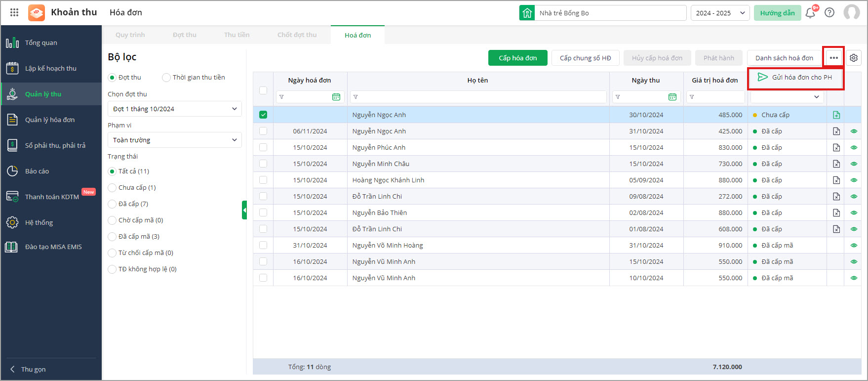Open the 2024 - 2025 school year dropdown

[720, 13]
